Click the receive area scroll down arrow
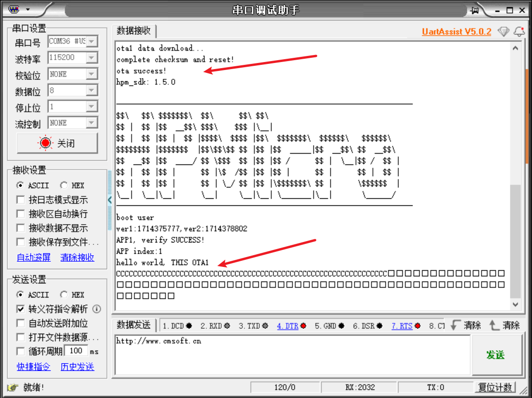 (516, 304)
